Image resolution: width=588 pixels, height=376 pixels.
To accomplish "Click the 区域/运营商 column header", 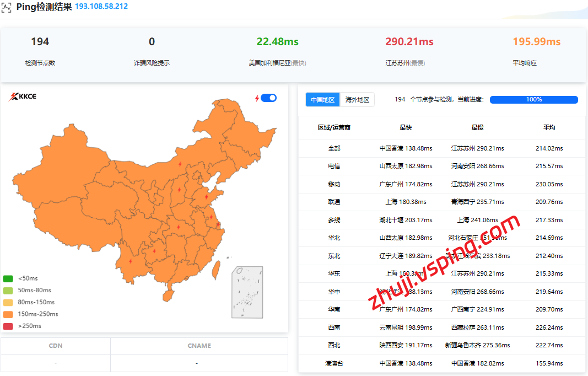I will point(334,127).
